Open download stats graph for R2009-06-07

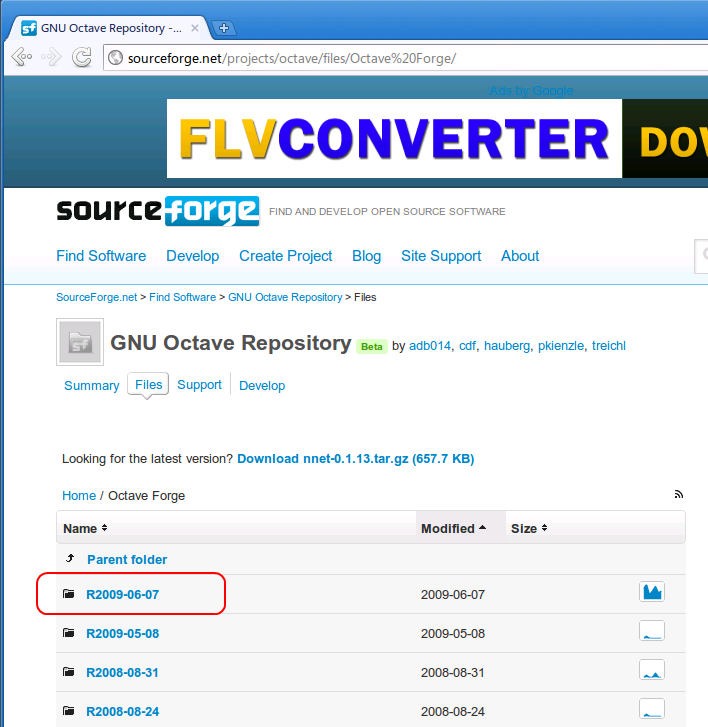click(652, 592)
